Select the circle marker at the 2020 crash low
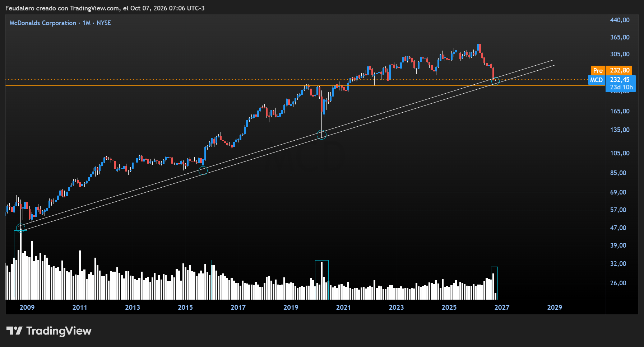The height and width of the screenshot is (347, 644). tap(321, 135)
